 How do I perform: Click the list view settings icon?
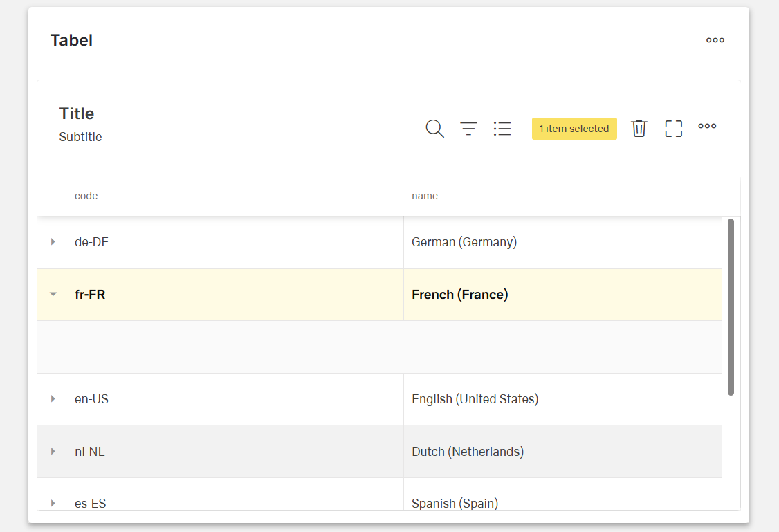click(x=502, y=129)
